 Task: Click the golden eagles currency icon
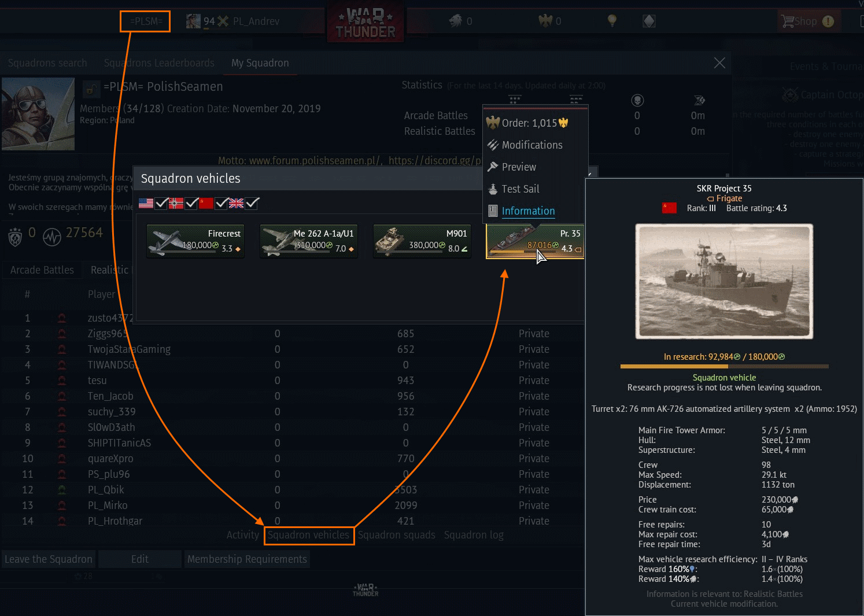pos(545,21)
